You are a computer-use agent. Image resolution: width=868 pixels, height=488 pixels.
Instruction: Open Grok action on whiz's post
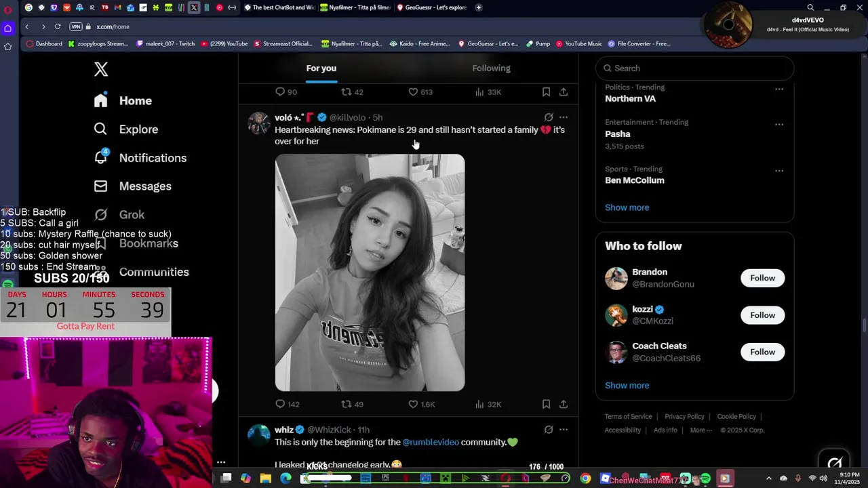click(x=549, y=430)
